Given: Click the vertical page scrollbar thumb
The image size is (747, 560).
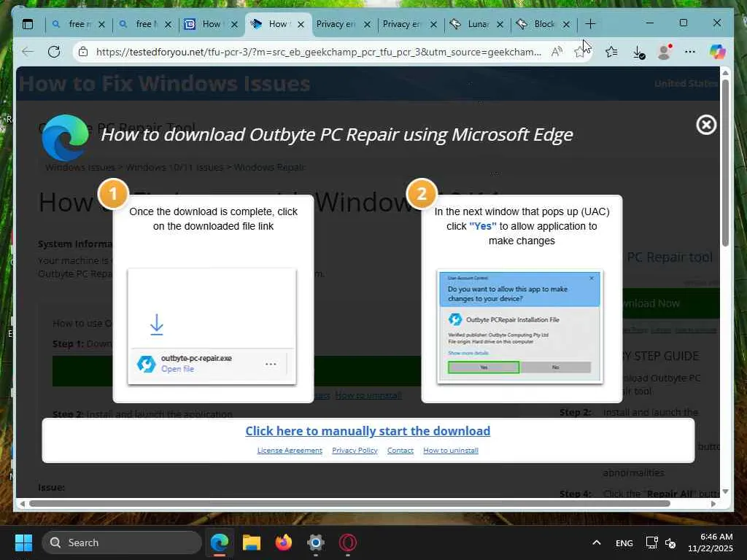Looking at the screenshot, I should [725, 163].
